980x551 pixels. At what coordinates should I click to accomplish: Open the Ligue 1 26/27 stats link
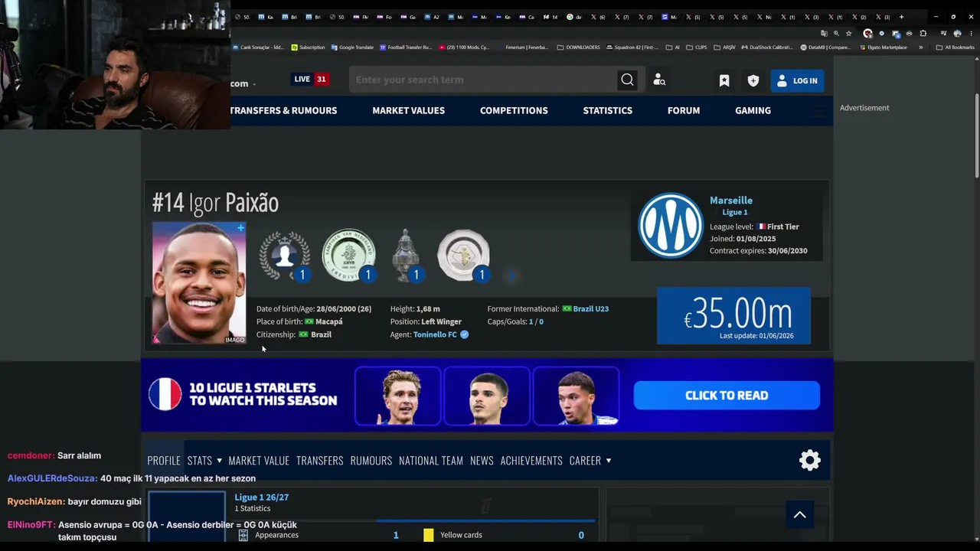[262, 497]
